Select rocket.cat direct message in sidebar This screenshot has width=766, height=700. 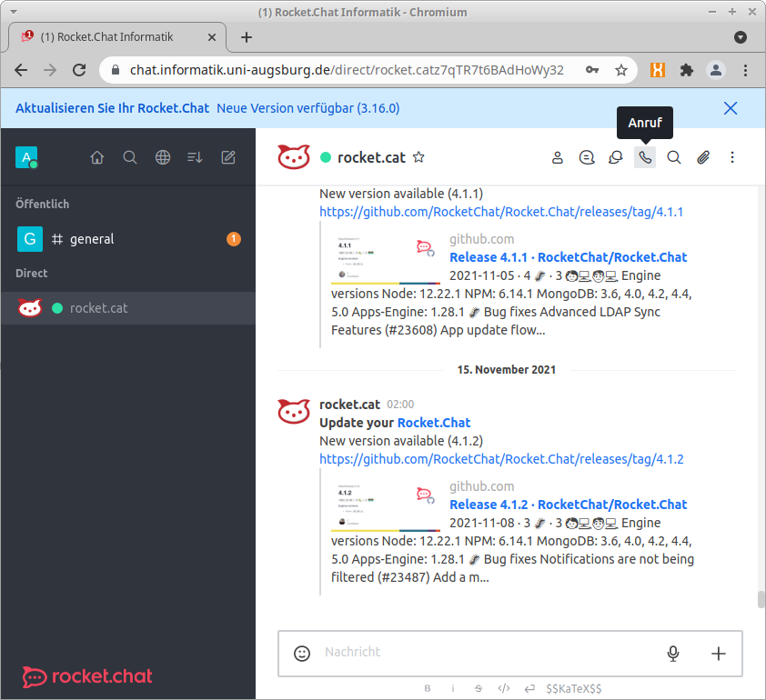coord(128,308)
